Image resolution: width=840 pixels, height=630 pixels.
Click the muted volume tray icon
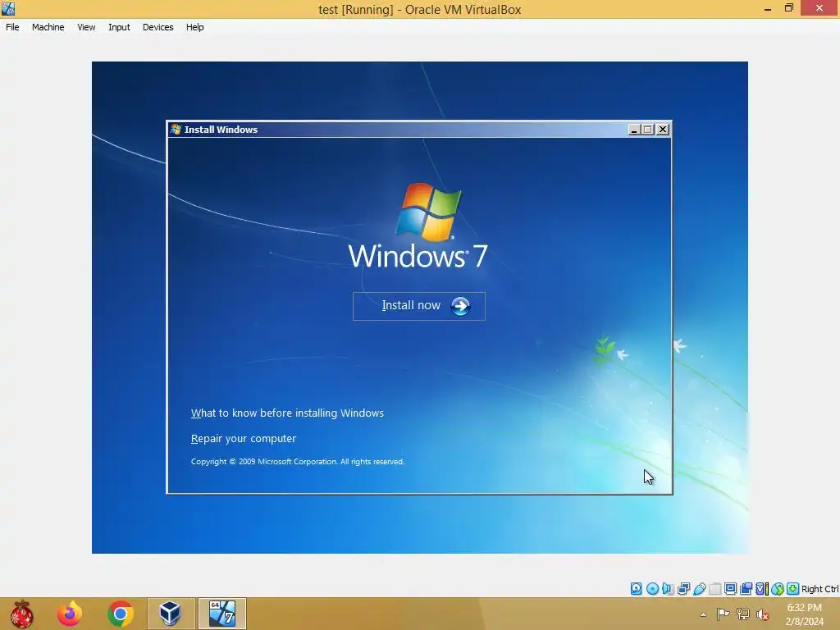click(x=762, y=614)
